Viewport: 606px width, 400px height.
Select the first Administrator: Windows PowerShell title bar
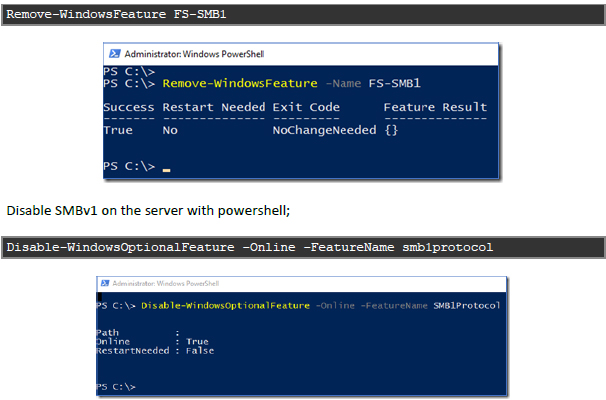click(x=301, y=54)
